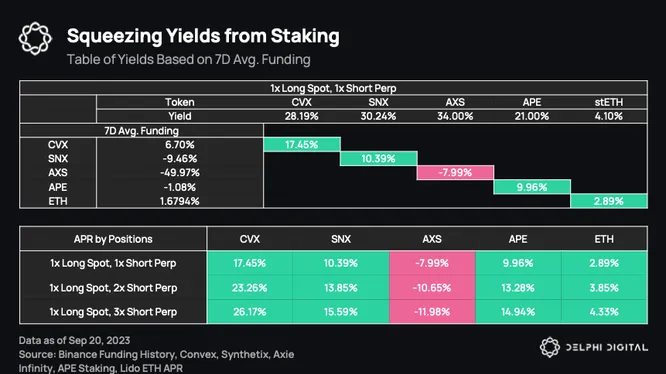Select the -49.97% AXS funding value
This screenshot has height=374, width=666.
(180, 173)
